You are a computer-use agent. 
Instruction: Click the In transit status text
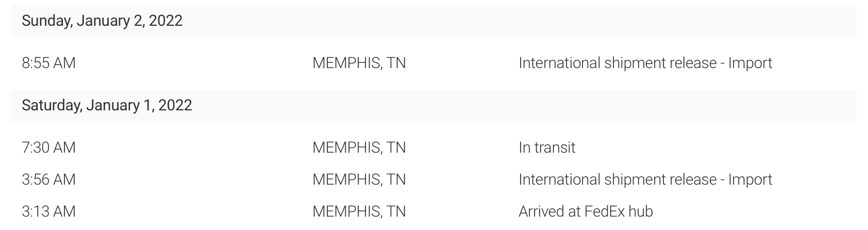pyautogui.click(x=546, y=147)
